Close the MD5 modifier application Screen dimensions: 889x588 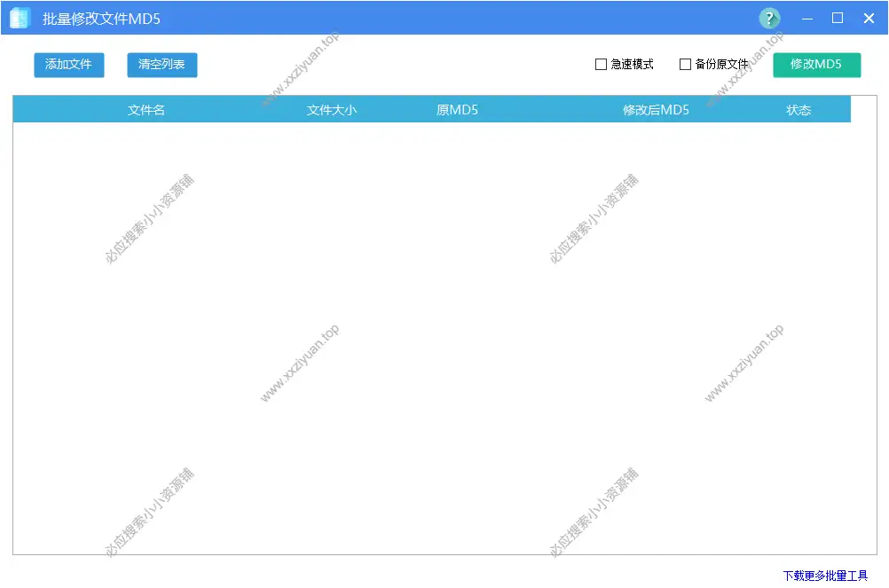point(868,18)
